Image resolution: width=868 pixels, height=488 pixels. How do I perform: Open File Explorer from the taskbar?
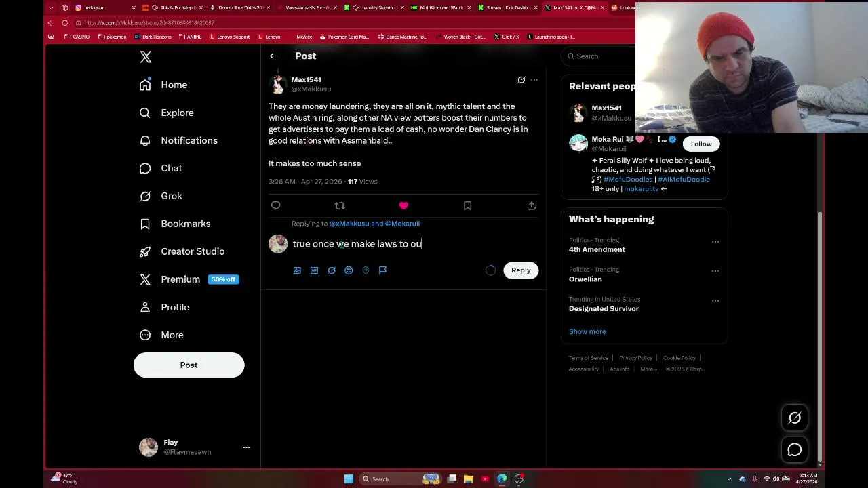pos(469,479)
